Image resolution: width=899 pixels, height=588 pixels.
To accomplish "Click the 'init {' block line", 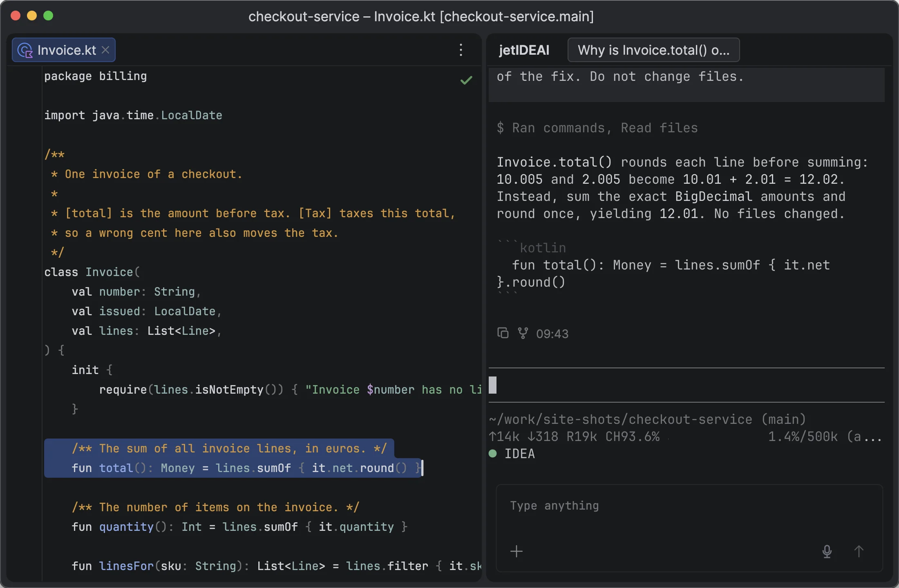I will point(92,370).
